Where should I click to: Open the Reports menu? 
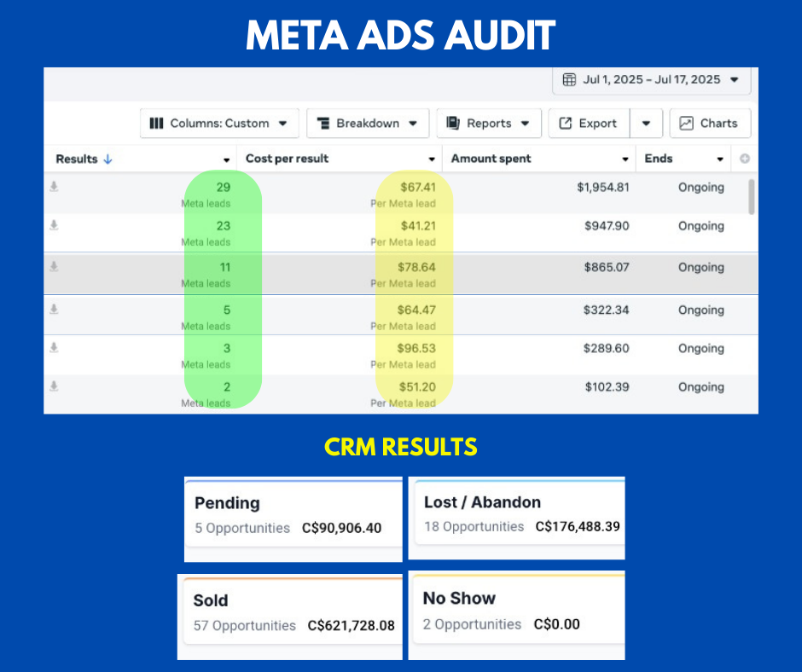(x=489, y=123)
